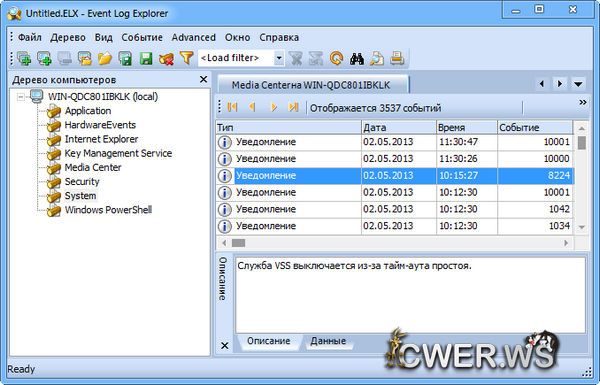600x385 pixels.
Task: Click the info icon of event 8224
Action: pyautogui.click(x=225, y=176)
